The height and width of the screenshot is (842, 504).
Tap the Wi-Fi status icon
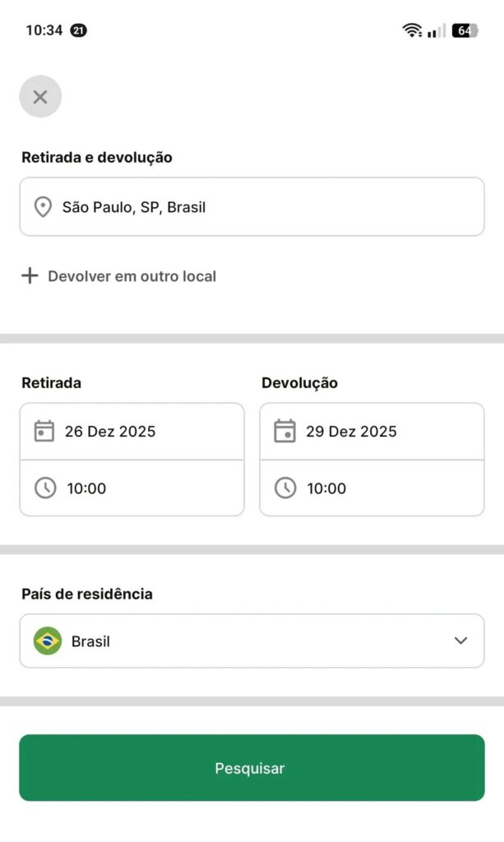412,30
